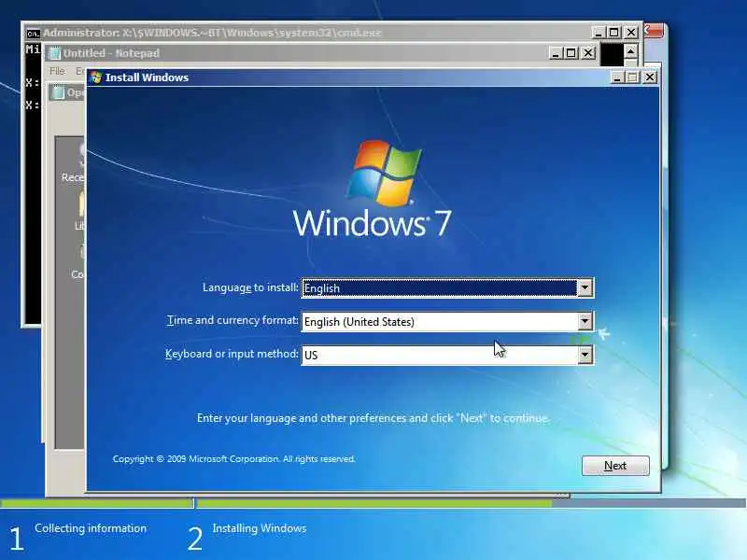Minimize the Untitled - Notepad window

point(555,53)
